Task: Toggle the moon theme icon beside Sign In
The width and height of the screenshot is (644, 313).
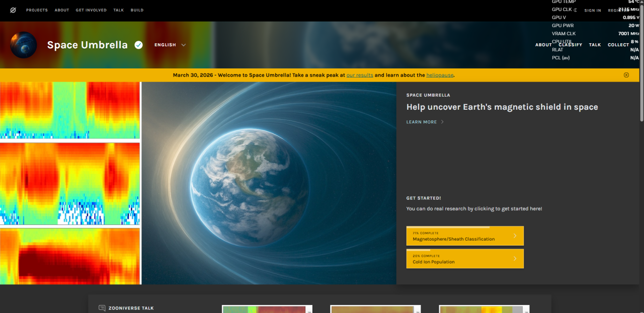Action: 575,10
